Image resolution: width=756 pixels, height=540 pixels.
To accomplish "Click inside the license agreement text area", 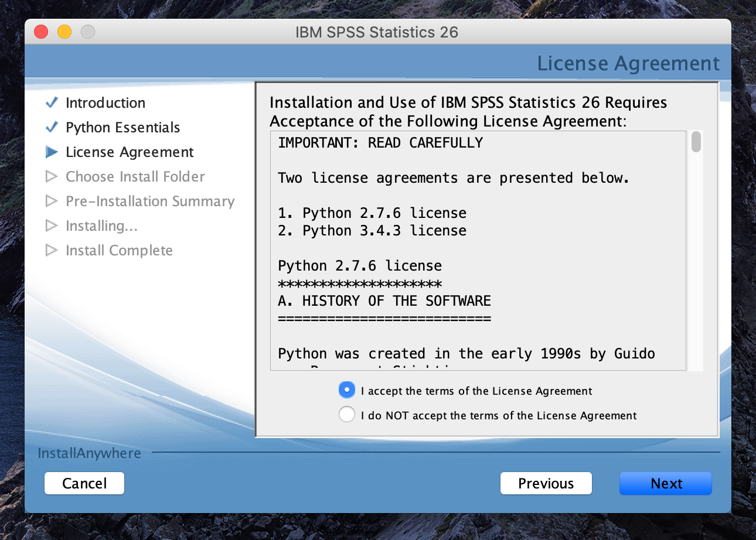I will click(x=478, y=251).
